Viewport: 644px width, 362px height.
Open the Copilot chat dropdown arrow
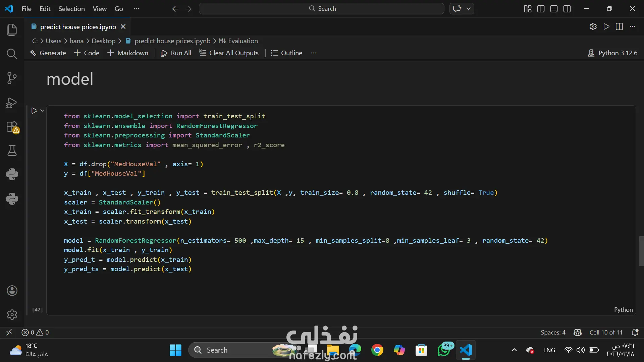click(x=469, y=9)
